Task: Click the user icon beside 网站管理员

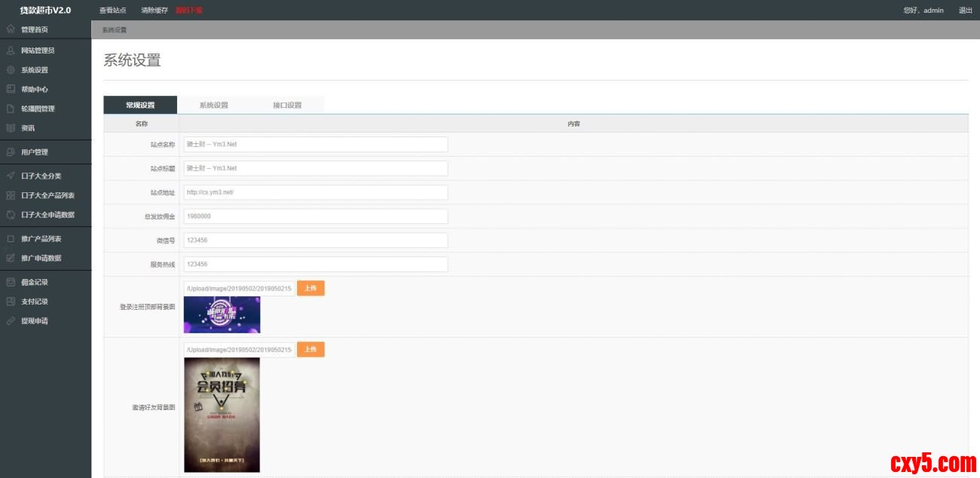Action: [x=11, y=51]
